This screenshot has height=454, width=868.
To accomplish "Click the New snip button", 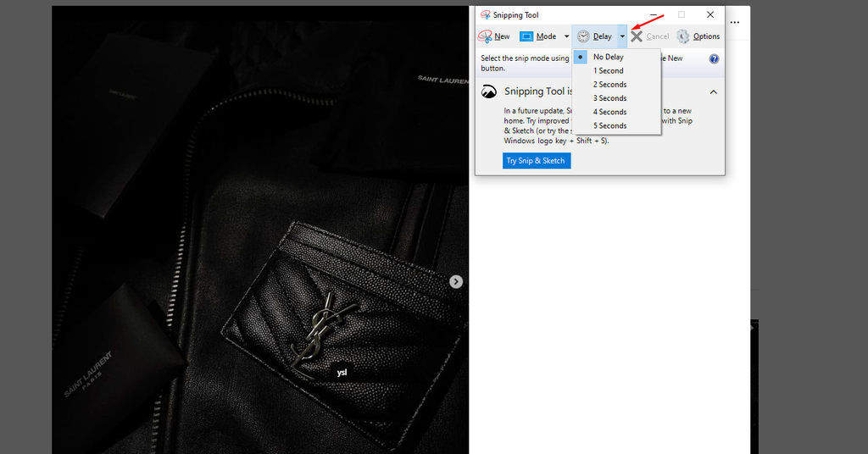I will (x=494, y=36).
